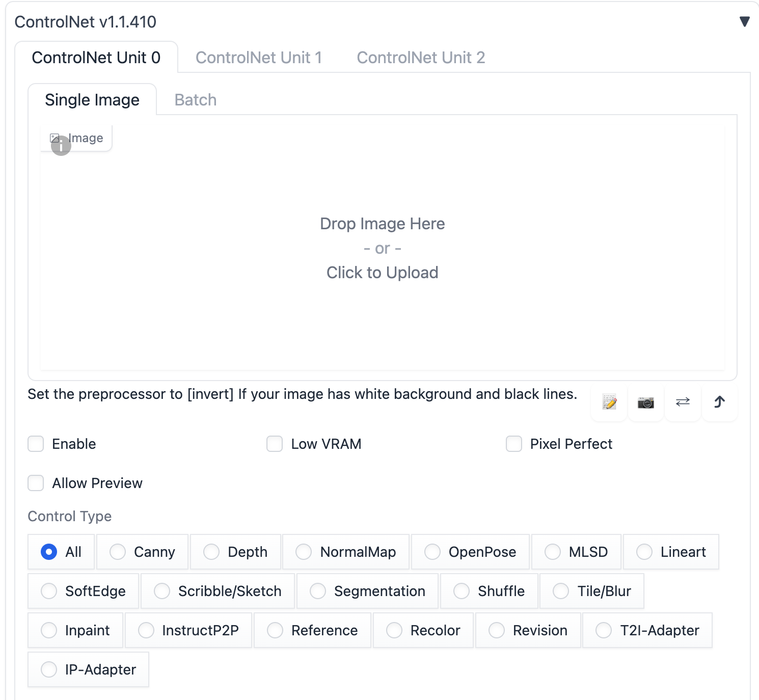This screenshot has height=700, width=759.
Task: Click the info circle icon on image area
Action: pos(61,146)
